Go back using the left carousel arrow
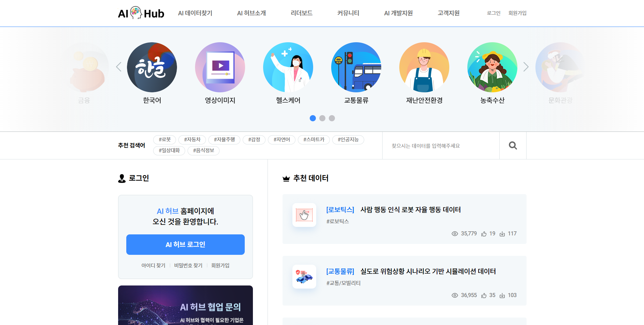The image size is (644, 325). pyautogui.click(x=118, y=67)
